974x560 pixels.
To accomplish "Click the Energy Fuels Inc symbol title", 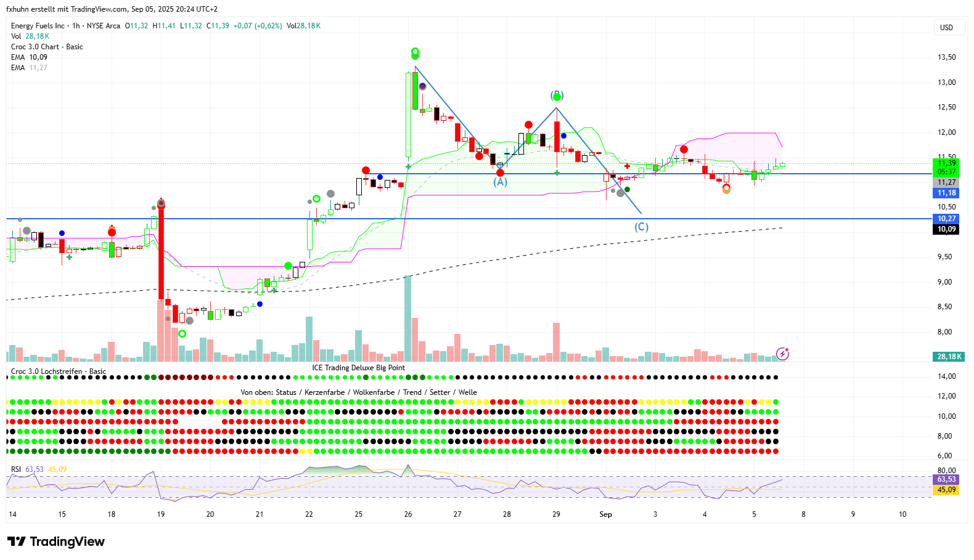I will tap(38, 26).
